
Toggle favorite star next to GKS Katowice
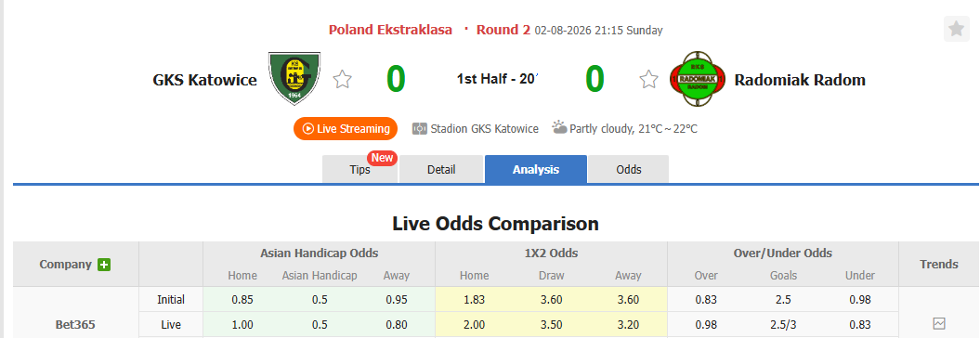342,79
